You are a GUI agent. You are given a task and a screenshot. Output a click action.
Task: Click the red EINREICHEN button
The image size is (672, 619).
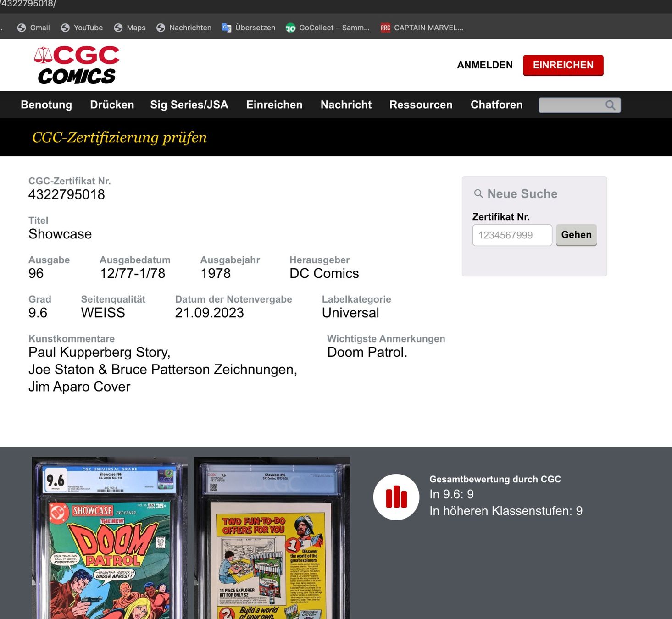click(563, 65)
